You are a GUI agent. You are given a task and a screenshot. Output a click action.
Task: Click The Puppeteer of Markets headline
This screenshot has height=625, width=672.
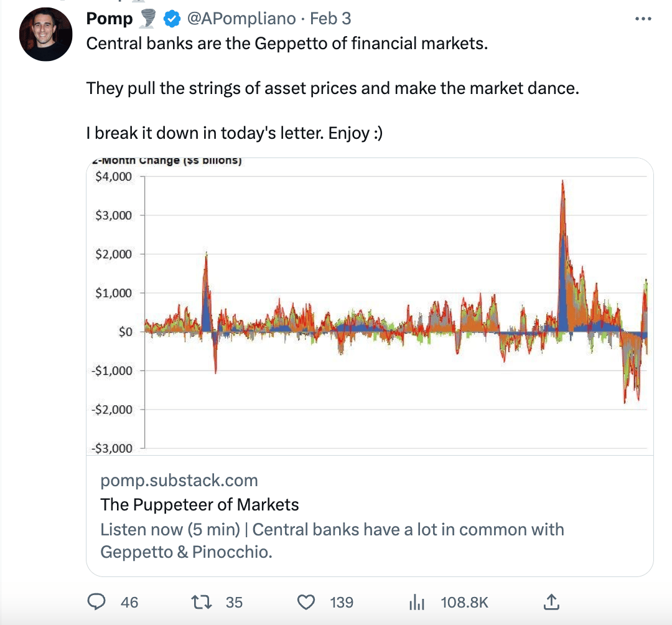pos(200,504)
